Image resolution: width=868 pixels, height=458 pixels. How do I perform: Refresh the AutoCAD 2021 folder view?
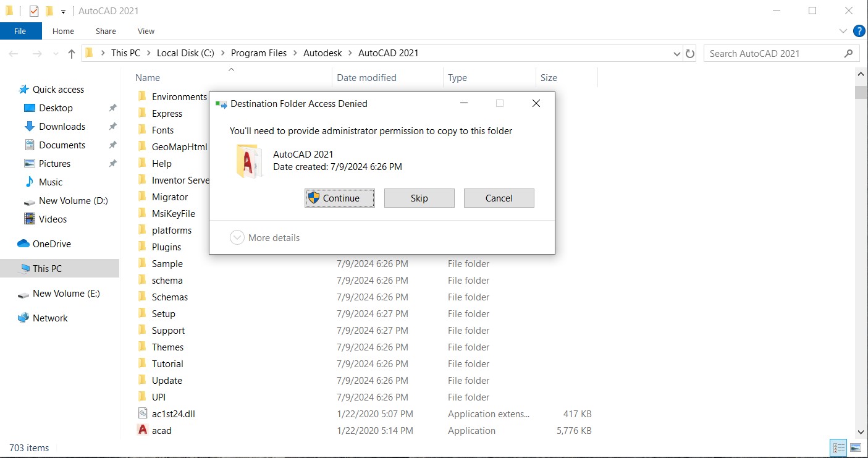[690, 54]
